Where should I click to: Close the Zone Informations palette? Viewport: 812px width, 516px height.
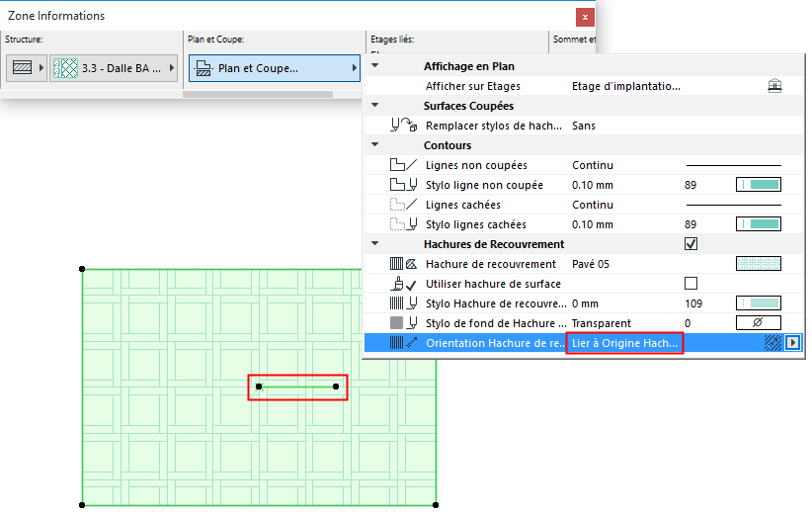coord(585,17)
